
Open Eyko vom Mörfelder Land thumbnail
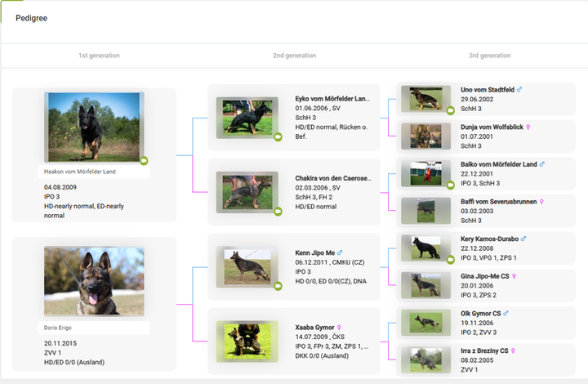pos(247,118)
